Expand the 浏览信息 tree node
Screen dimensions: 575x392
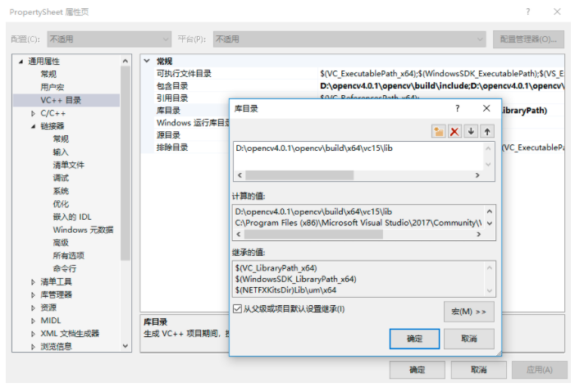click(x=33, y=347)
